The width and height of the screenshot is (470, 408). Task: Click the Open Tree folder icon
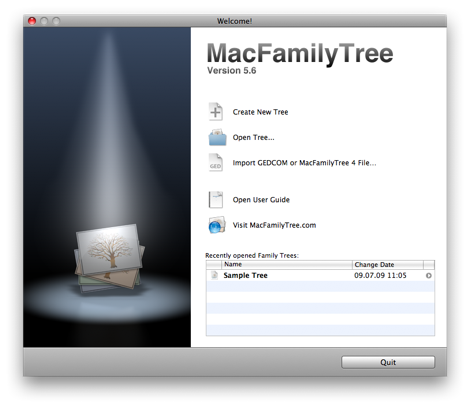217,137
